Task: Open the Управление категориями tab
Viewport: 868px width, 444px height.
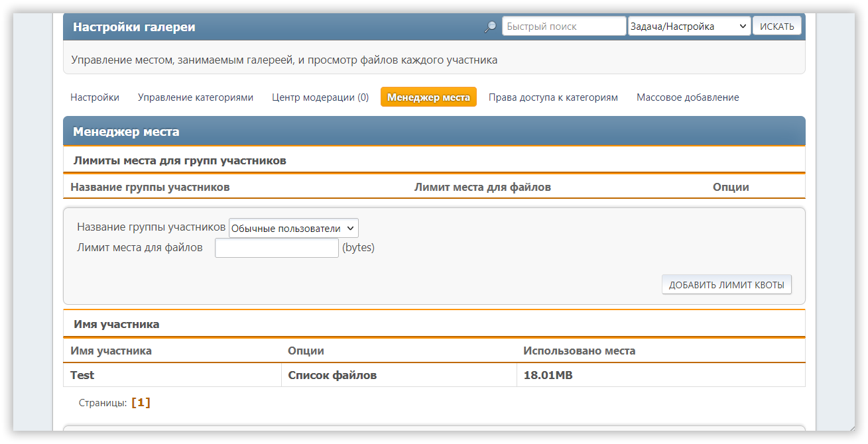Action: point(196,97)
